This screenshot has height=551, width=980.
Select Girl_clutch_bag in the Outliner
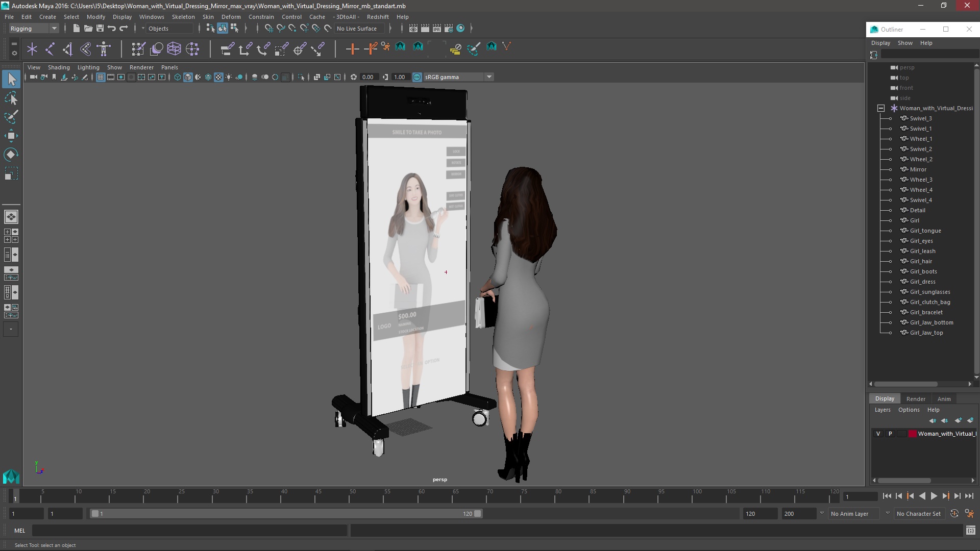pos(929,302)
